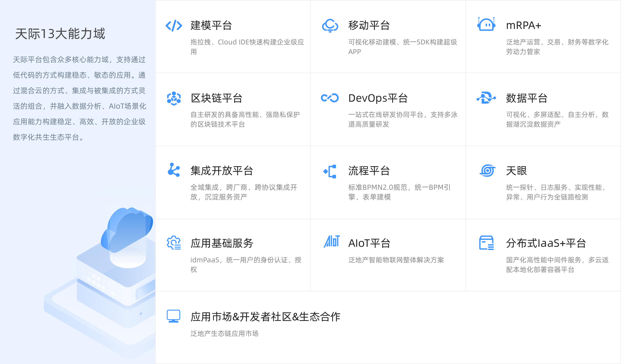The width and height of the screenshot is (621, 364).
Task: Open the 应用基础服务 title
Action: pos(222,243)
